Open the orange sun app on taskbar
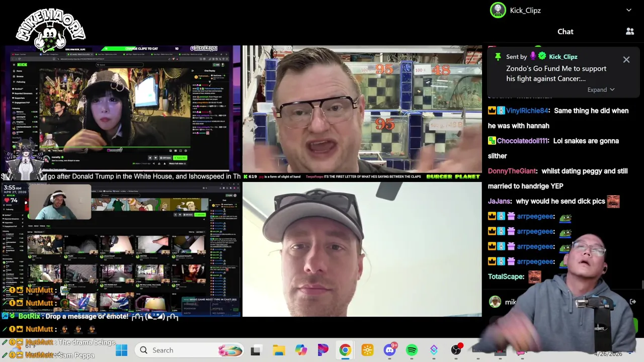 point(367,350)
